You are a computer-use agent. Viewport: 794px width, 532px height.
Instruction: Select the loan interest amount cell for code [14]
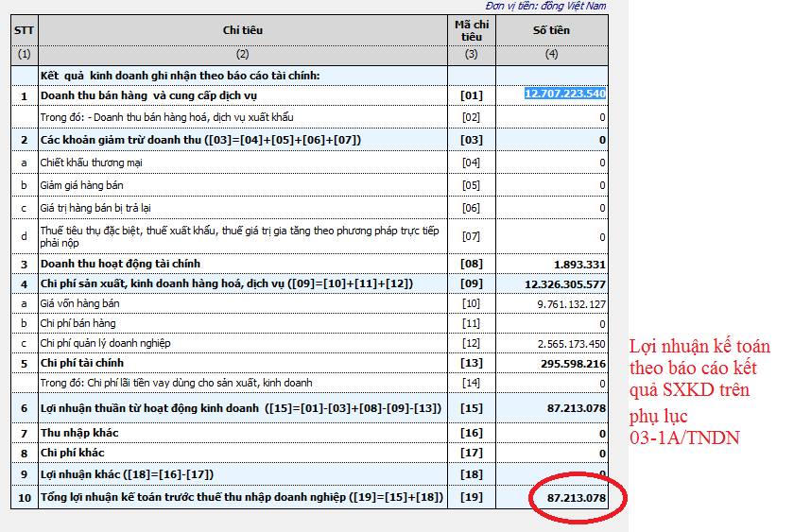click(x=552, y=383)
